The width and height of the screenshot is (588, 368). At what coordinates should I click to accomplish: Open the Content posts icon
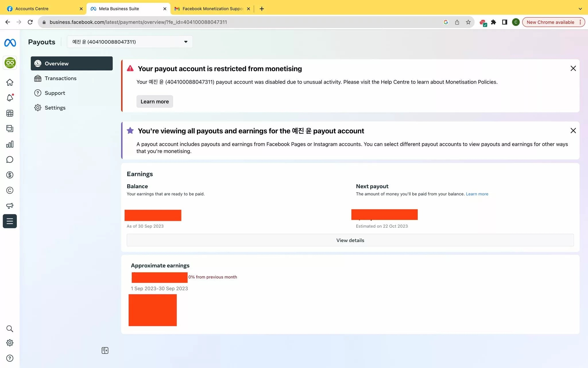click(10, 129)
